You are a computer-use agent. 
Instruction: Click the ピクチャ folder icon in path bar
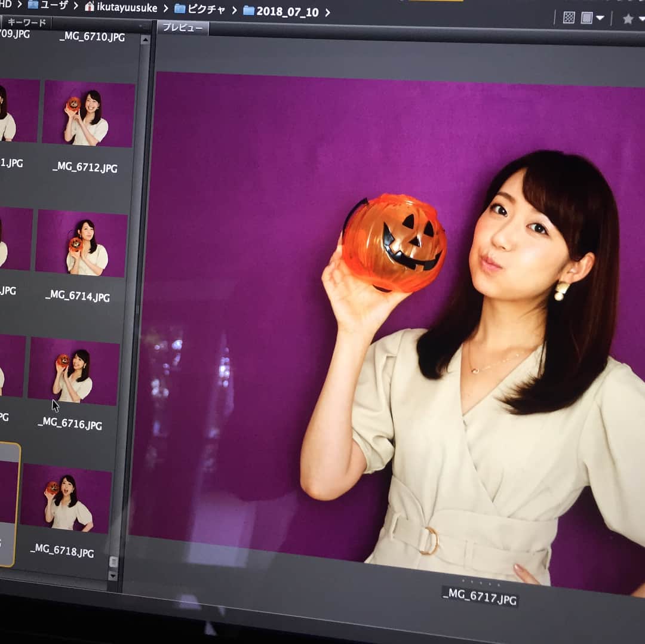click(180, 8)
